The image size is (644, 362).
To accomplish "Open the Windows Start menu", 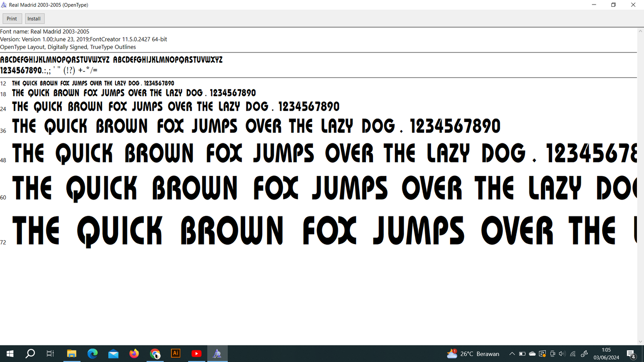I will (x=10, y=354).
